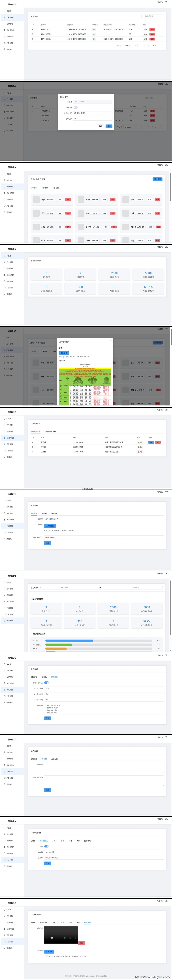The width and height of the screenshot is (172, 980).
Task: Open end date picker on 数据统计 page
Action: (136, 587)
